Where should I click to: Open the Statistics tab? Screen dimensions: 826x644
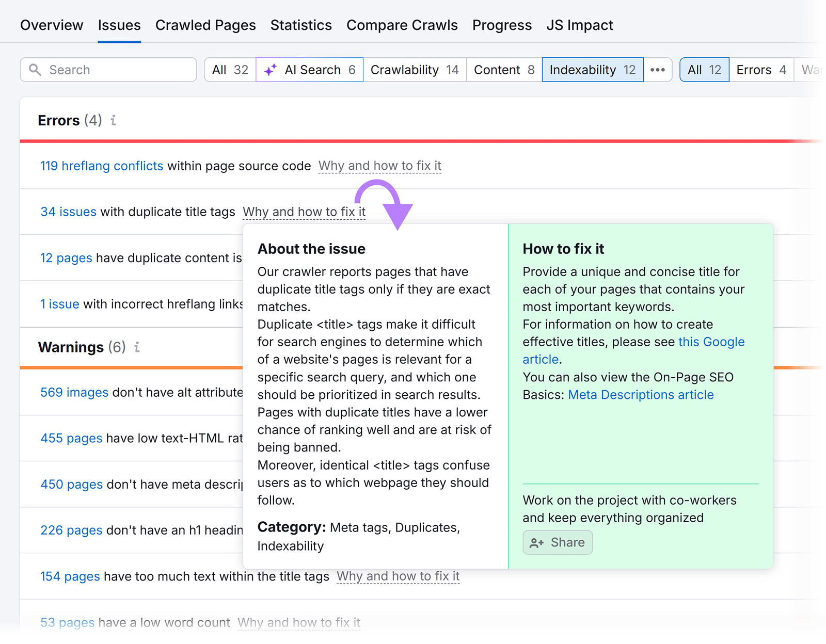300,25
